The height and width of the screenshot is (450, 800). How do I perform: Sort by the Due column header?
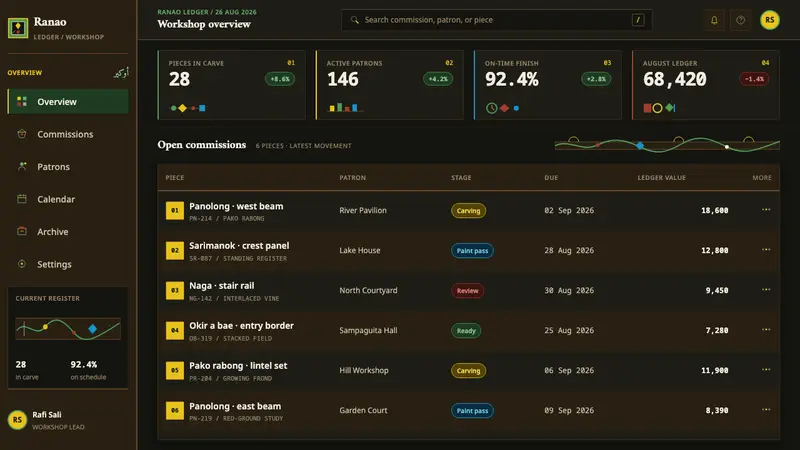[551, 178]
